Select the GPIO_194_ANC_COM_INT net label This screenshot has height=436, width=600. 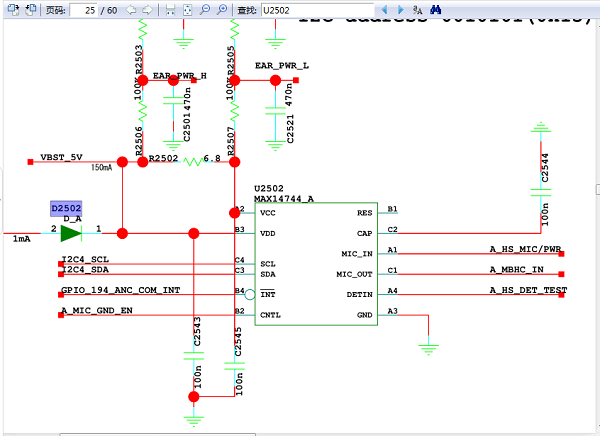coord(120,290)
